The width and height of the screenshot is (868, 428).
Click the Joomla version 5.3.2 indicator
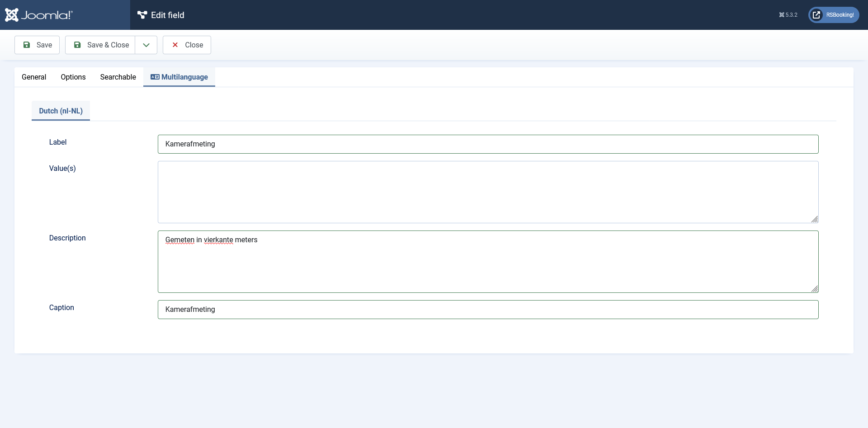[788, 15]
